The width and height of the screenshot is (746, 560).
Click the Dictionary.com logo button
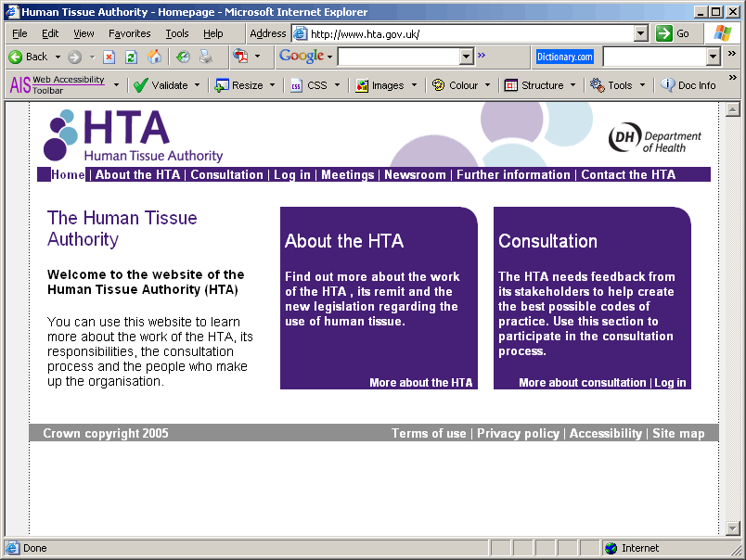click(x=564, y=57)
